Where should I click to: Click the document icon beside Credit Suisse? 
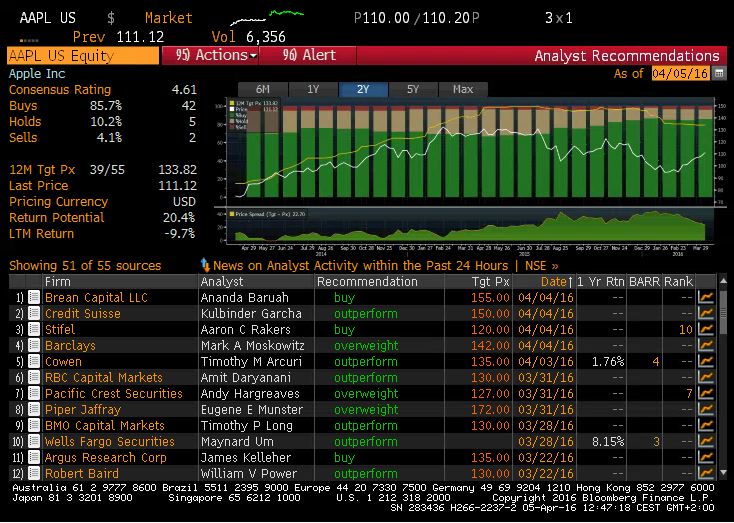34,314
